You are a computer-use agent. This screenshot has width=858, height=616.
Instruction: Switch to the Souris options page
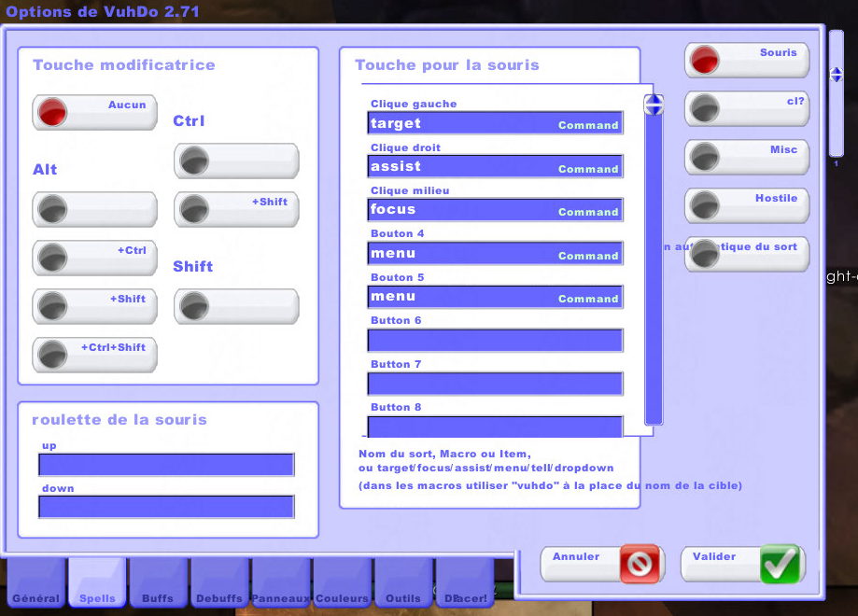point(747,60)
